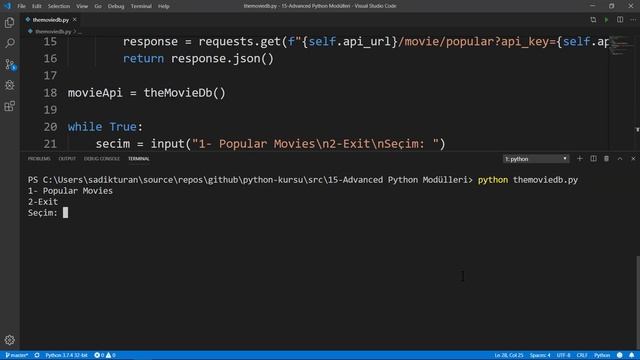Open the Selection menu

(x=59, y=6)
